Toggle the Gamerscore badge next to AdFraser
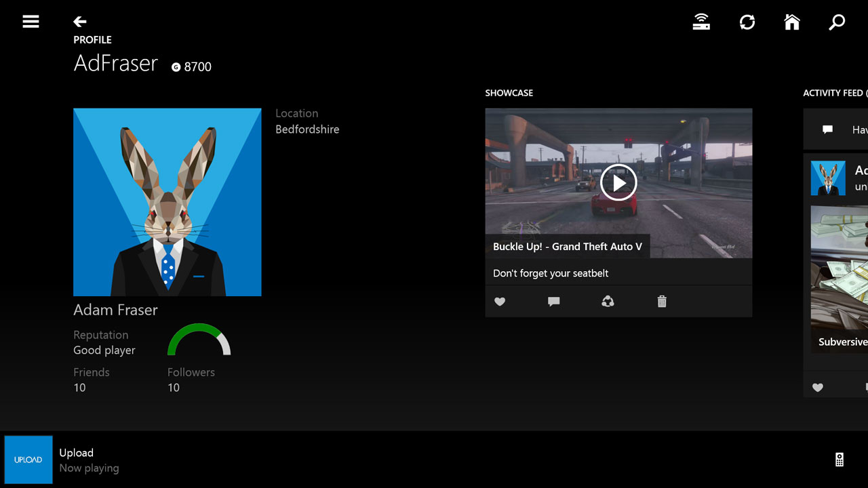 click(191, 66)
